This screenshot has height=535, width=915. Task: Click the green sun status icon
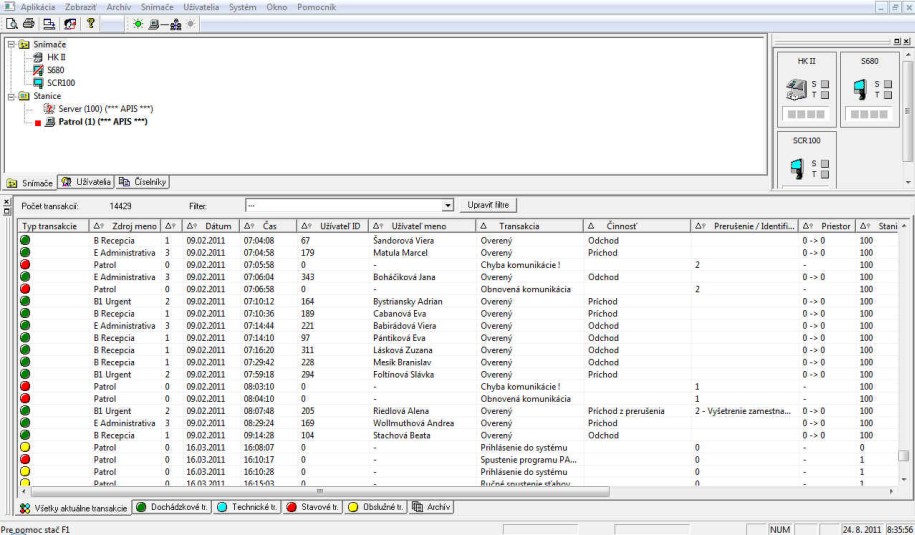click(x=138, y=23)
